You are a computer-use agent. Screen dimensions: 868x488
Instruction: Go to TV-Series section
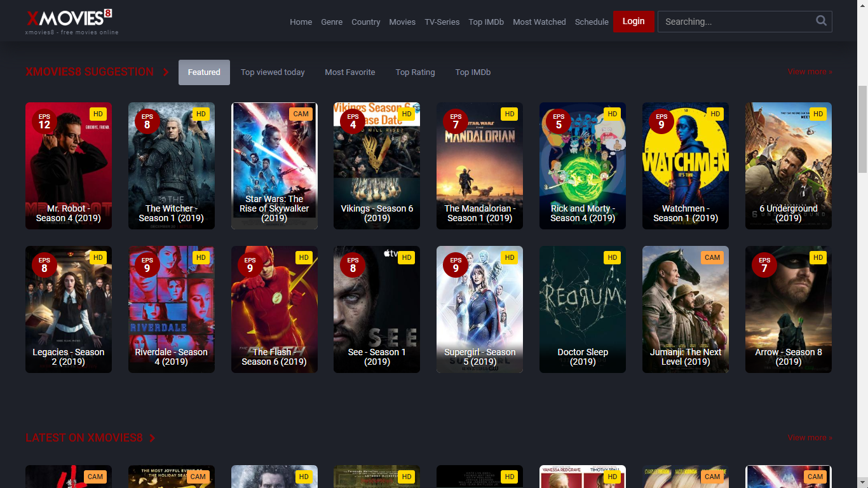tap(442, 22)
